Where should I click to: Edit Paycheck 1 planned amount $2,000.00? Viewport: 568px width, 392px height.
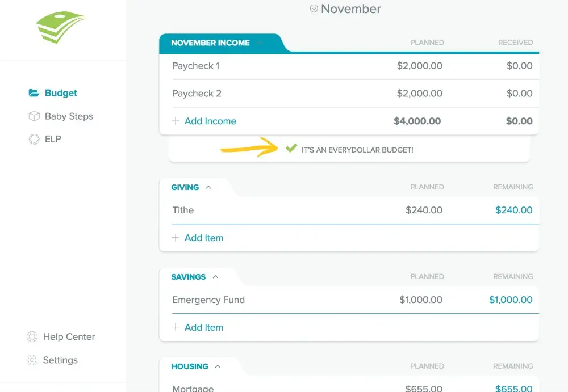tap(420, 65)
